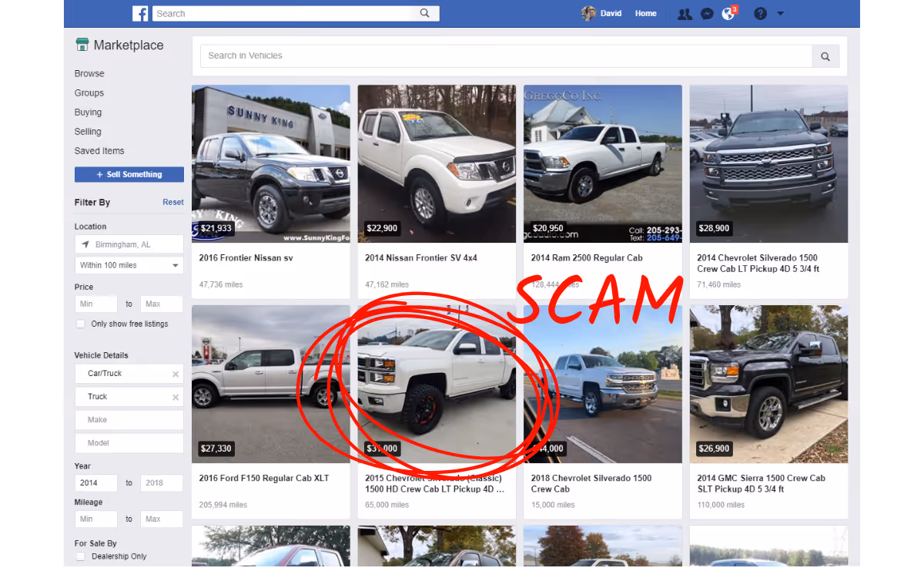Open the 2018 Chevrolet Silverado 1500 photo
This screenshot has width=924, height=578.
click(603, 385)
